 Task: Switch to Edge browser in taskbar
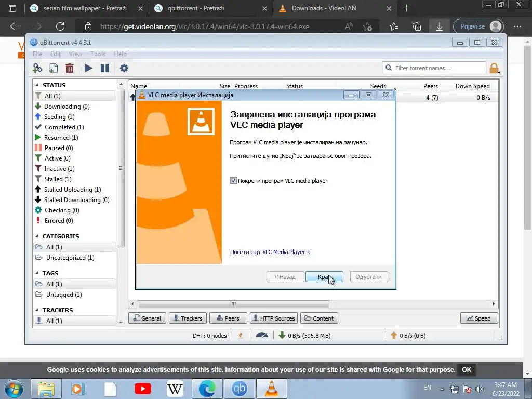[207, 389]
